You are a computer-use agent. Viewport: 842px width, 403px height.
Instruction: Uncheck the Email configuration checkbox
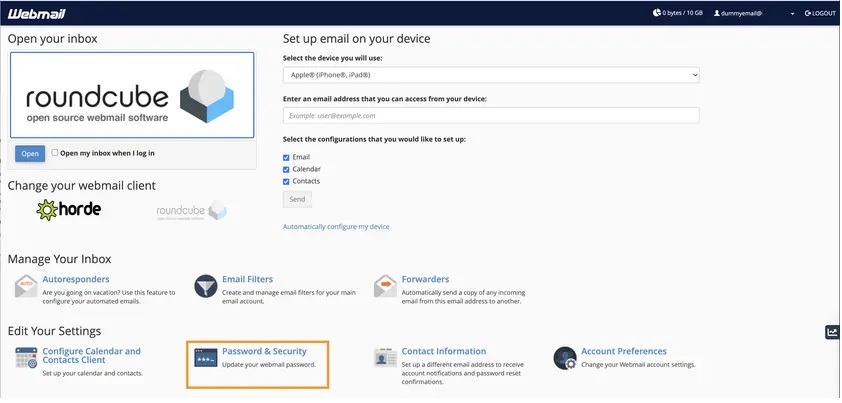(286, 157)
